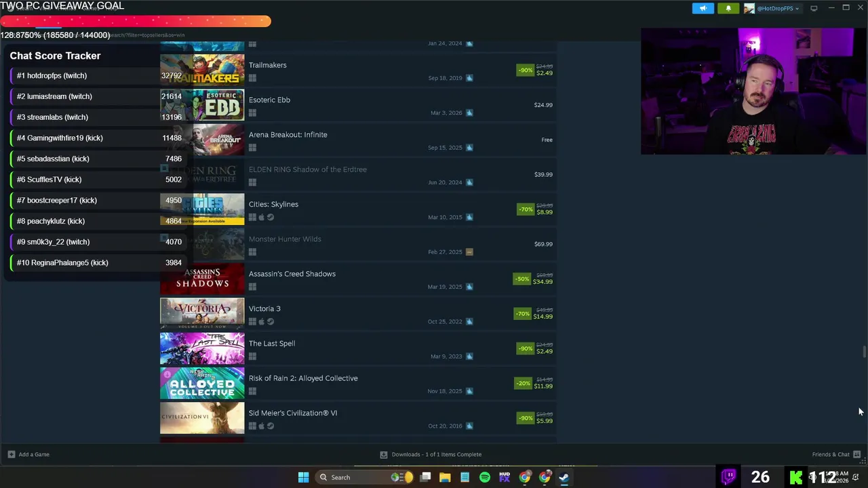Open HUD FX app in taskbar
The image size is (868, 488).
click(505, 477)
